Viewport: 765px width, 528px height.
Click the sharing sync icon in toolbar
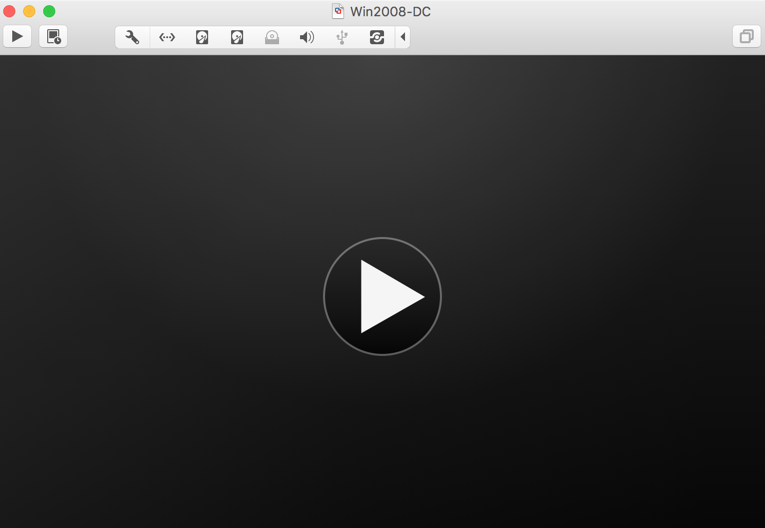377,37
